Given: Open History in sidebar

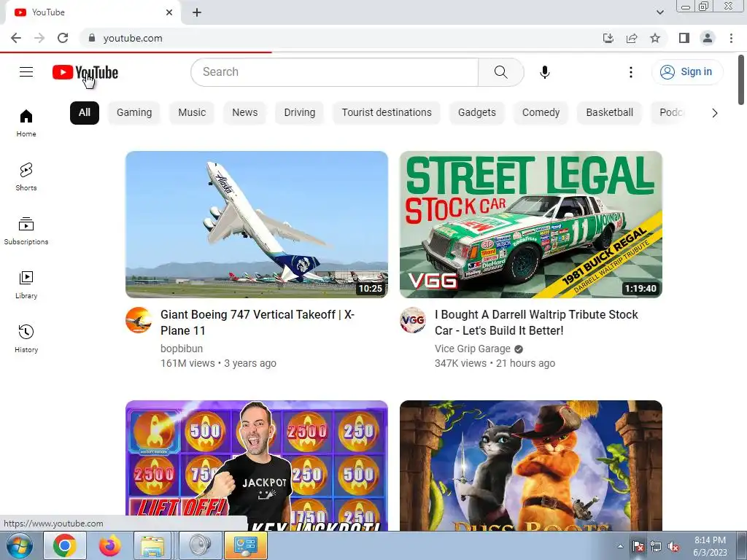Looking at the screenshot, I should click(26, 338).
